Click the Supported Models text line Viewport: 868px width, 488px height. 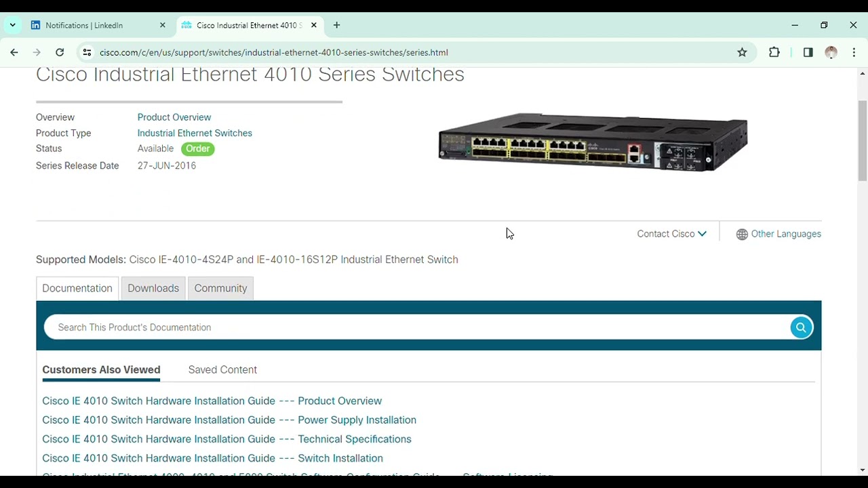click(247, 260)
